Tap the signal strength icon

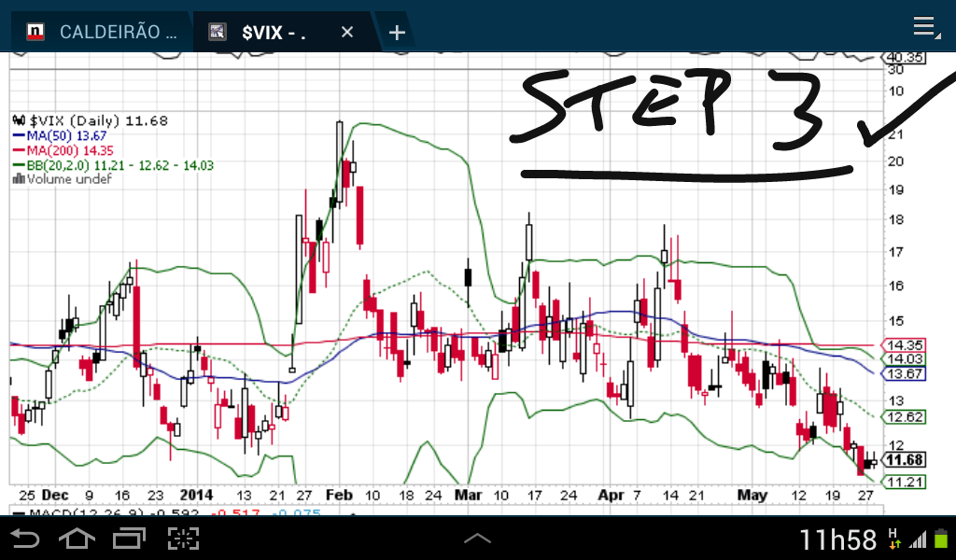coord(917,539)
